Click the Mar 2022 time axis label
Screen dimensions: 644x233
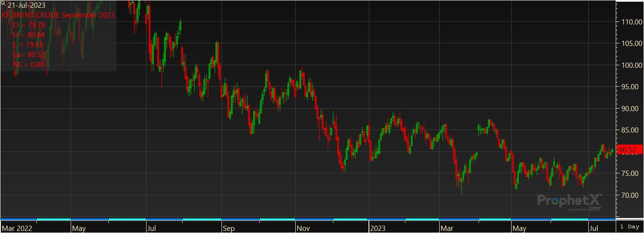17,228
